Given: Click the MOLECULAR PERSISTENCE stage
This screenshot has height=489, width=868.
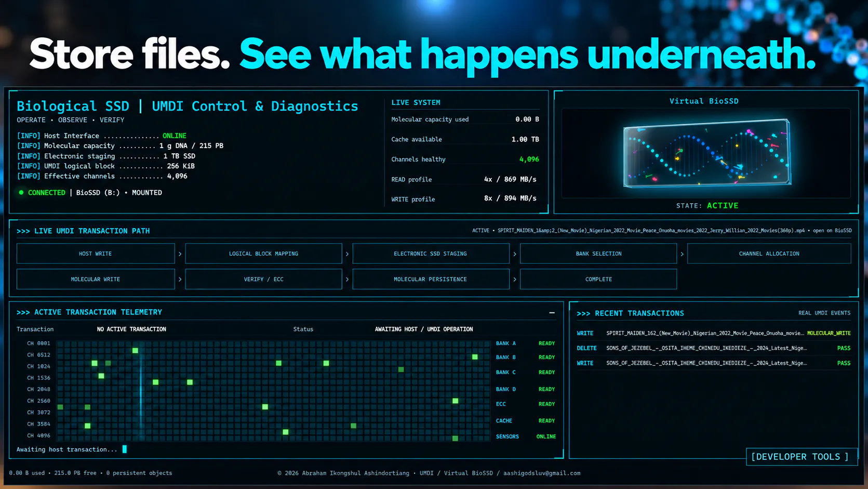Looking at the screenshot, I should coord(431,279).
